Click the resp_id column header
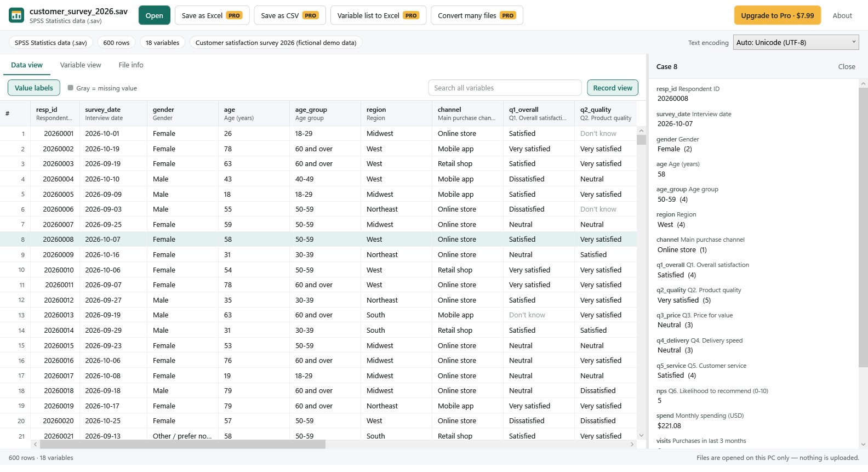Image resolution: width=868 pixels, height=472 pixels. [55, 113]
